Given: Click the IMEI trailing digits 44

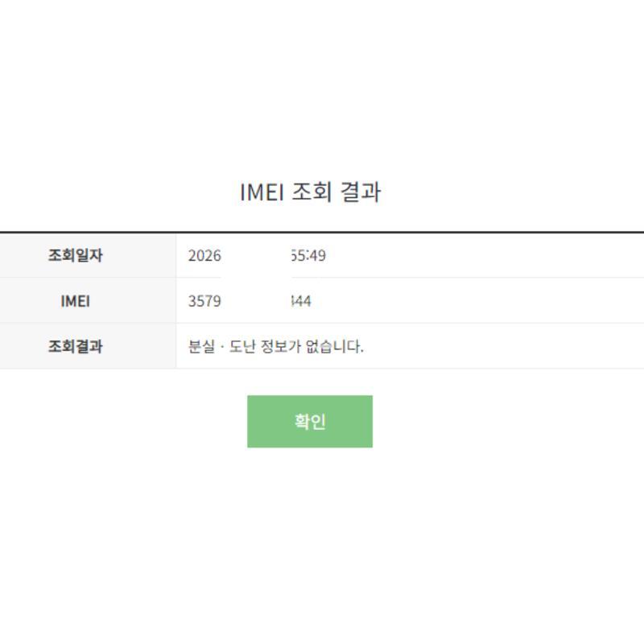Looking at the screenshot, I should point(301,302).
